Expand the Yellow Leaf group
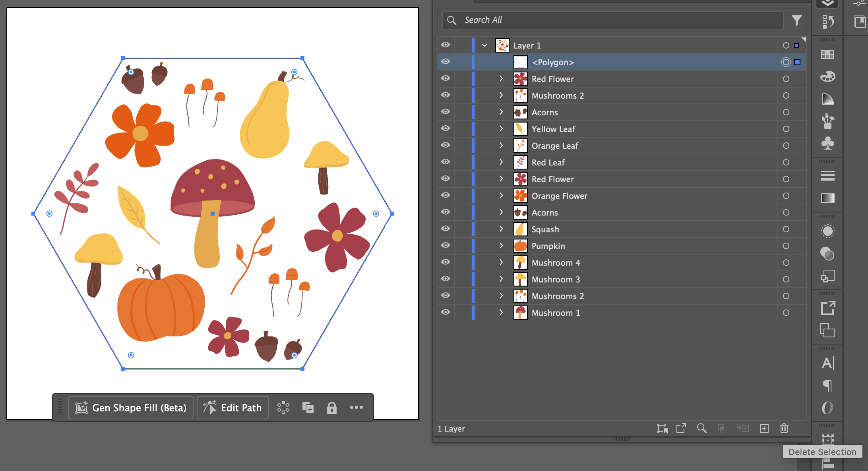 [501, 128]
